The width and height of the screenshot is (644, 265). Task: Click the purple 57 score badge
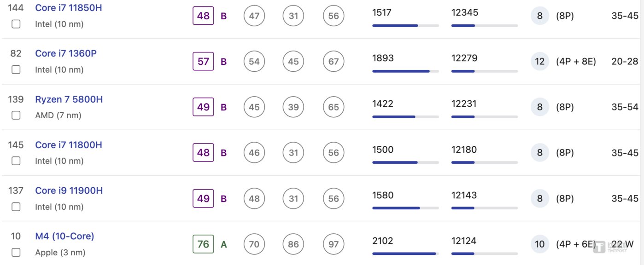(x=203, y=62)
